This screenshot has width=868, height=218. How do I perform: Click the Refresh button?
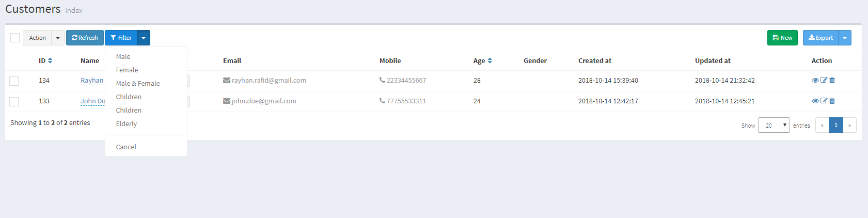(85, 38)
